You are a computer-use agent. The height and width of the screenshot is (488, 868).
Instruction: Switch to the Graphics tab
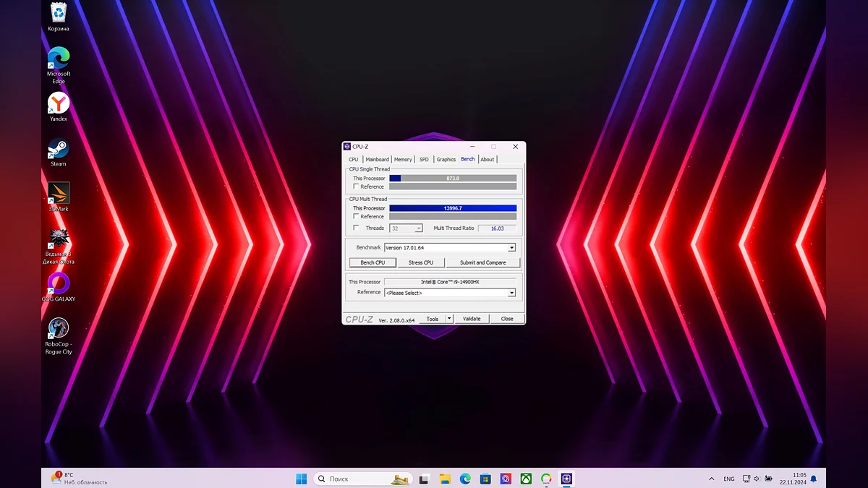coord(446,159)
